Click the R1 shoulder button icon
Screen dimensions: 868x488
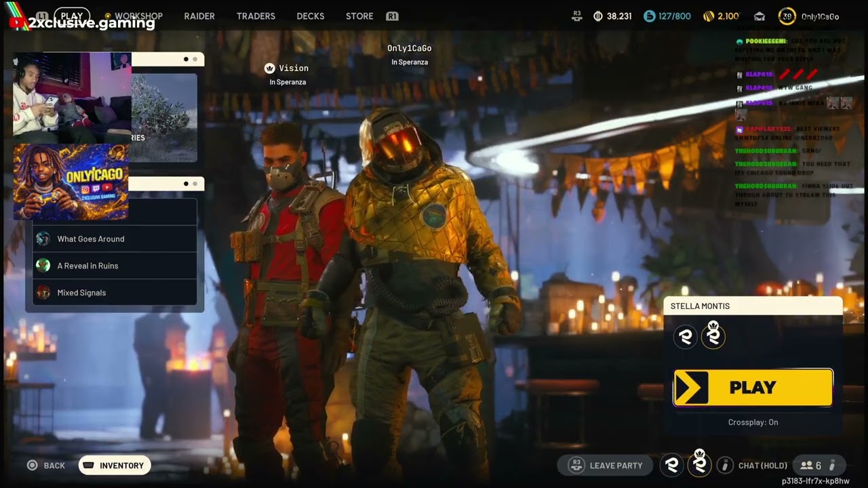(392, 16)
